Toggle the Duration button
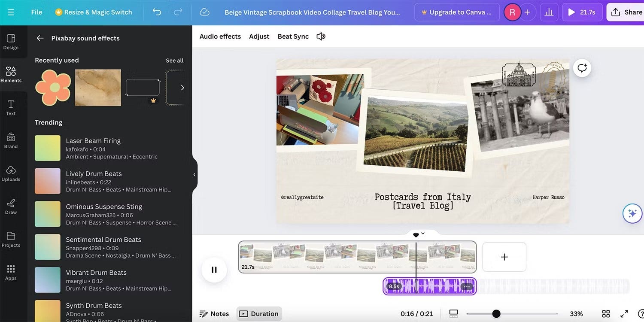The image size is (644, 322). [x=259, y=314]
